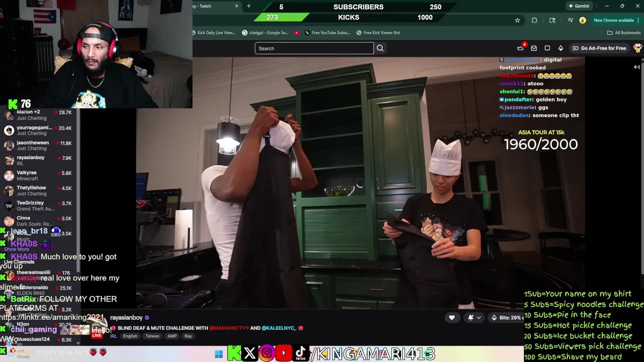The width and height of the screenshot is (644, 362).
Task: Follow rayasianboy with the heart button
Action: click(452, 318)
